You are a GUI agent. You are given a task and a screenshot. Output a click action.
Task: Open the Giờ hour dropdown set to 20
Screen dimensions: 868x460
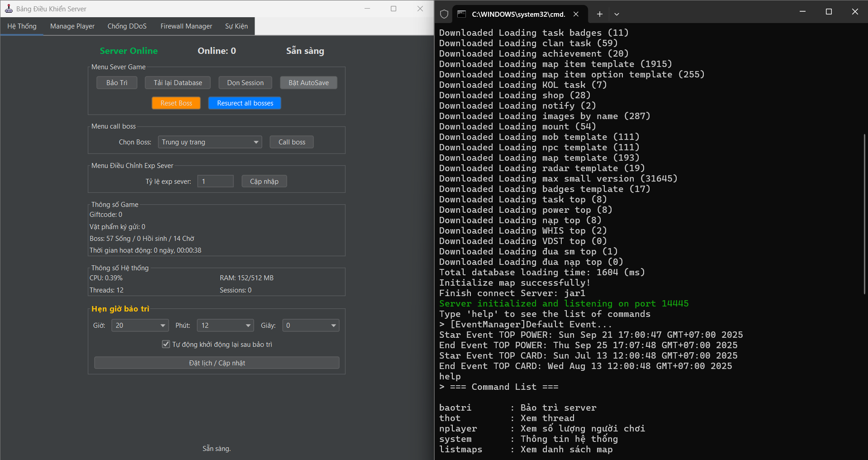click(x=140, y=326)
